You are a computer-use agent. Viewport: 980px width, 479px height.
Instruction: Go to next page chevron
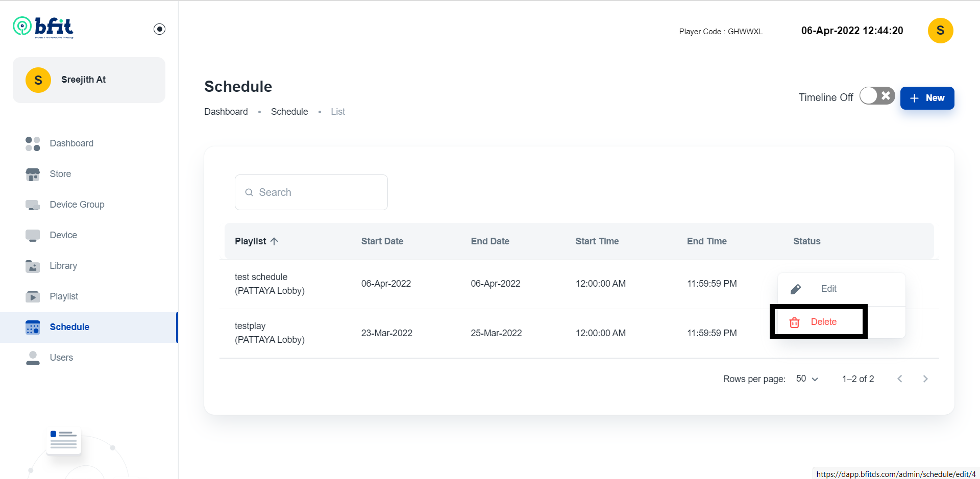click(925, 379)
